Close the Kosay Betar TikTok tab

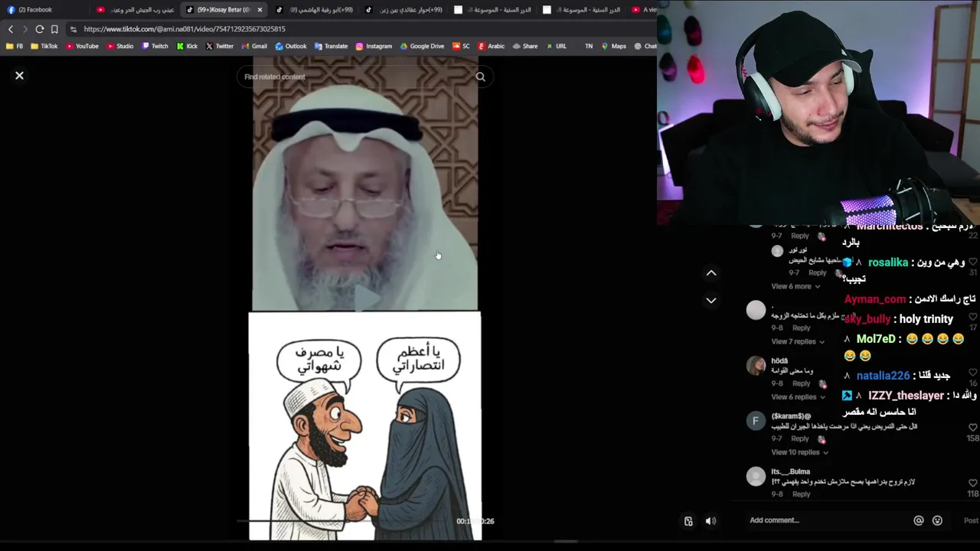click(x=260, y=10)
